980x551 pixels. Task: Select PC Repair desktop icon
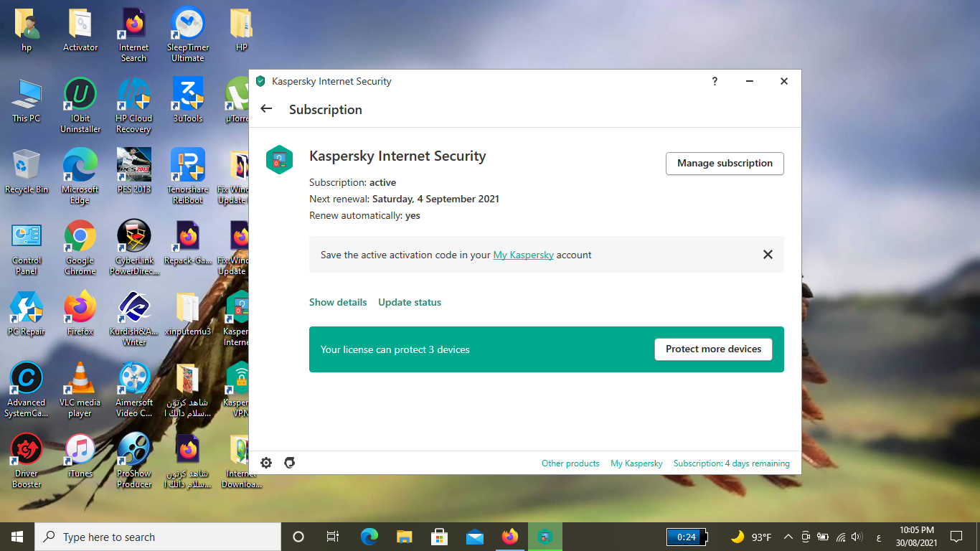point(27,314)
